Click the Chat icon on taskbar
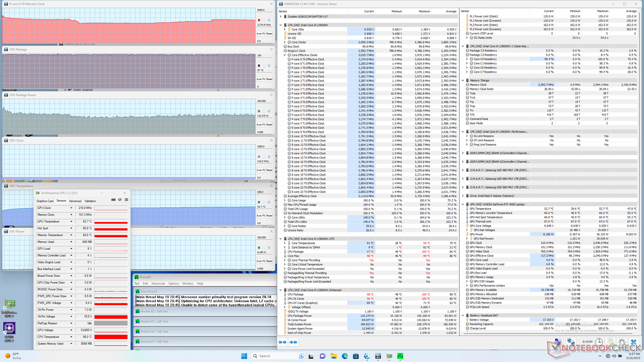Screen dimensions: 644x362 pyautogui.click(x=322, y=356)
